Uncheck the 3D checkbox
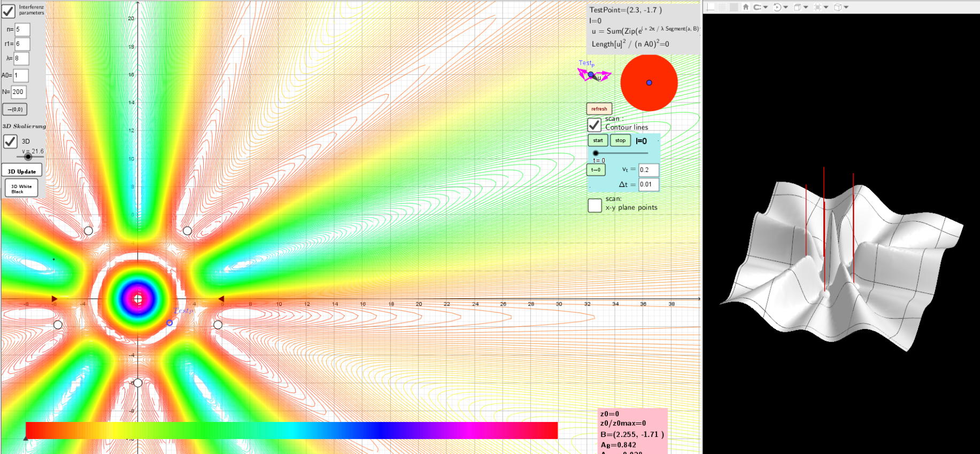 pyautogui.click(x=10, y=142)
